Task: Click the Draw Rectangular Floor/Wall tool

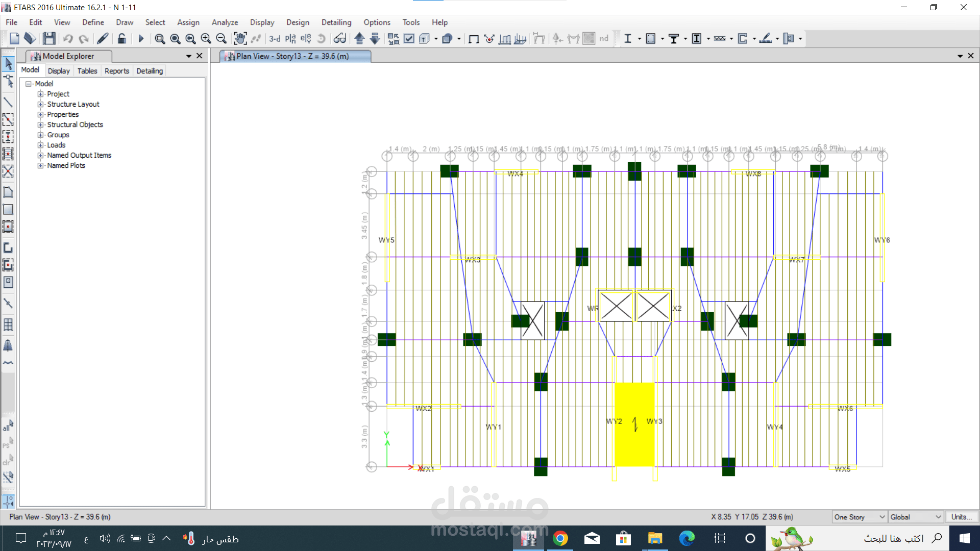Action: [x=8, y=209]
